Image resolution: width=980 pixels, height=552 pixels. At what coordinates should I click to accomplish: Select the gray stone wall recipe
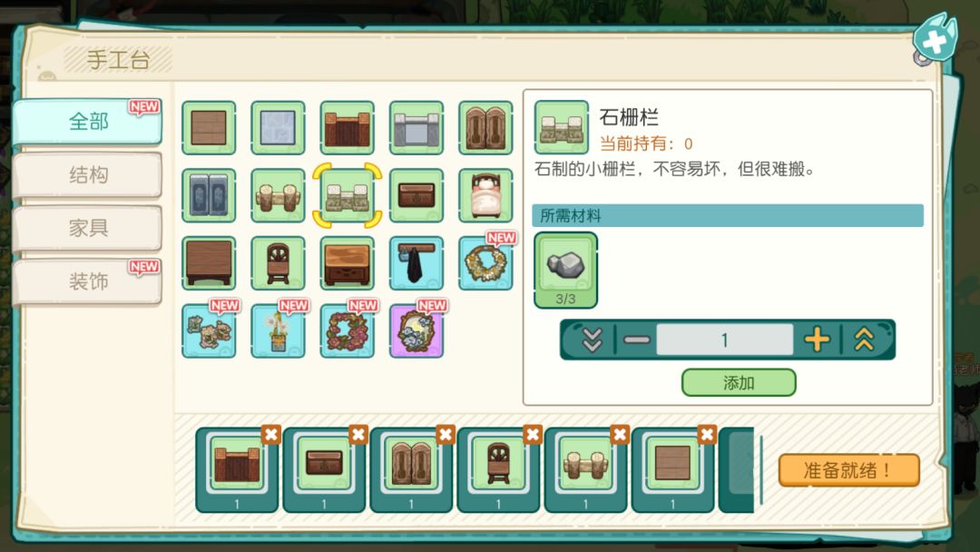416,127
